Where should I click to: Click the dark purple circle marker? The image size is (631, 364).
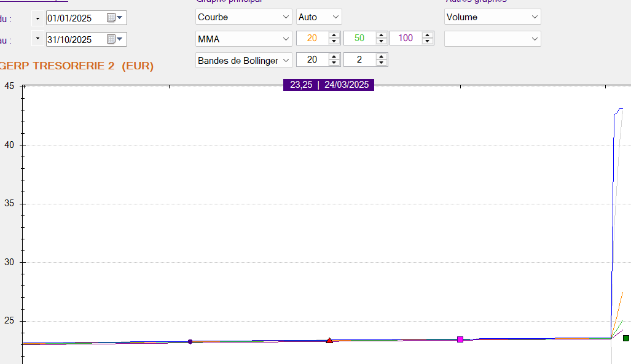190,341
